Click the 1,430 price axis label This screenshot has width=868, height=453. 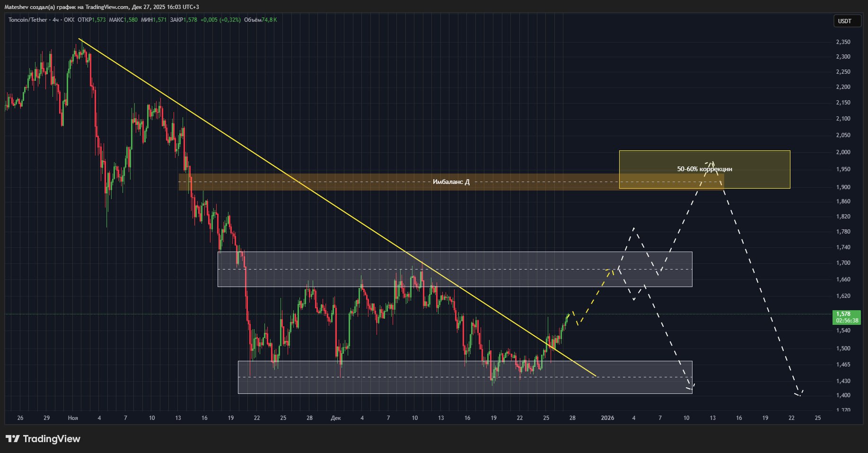[x=843, y=381]
